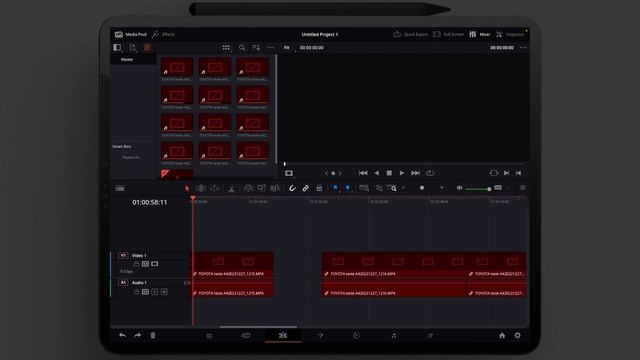Open the Mixer panel
The width and height of the screenshot is (640, 360).
(x=480, y=35)
